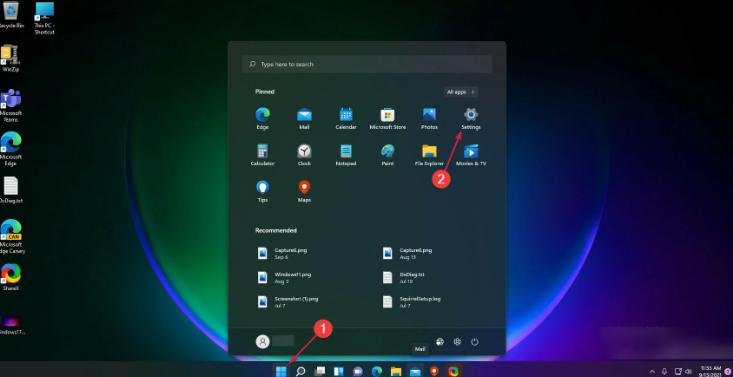Click the 'Type here to search' box

tap(367, 64)
